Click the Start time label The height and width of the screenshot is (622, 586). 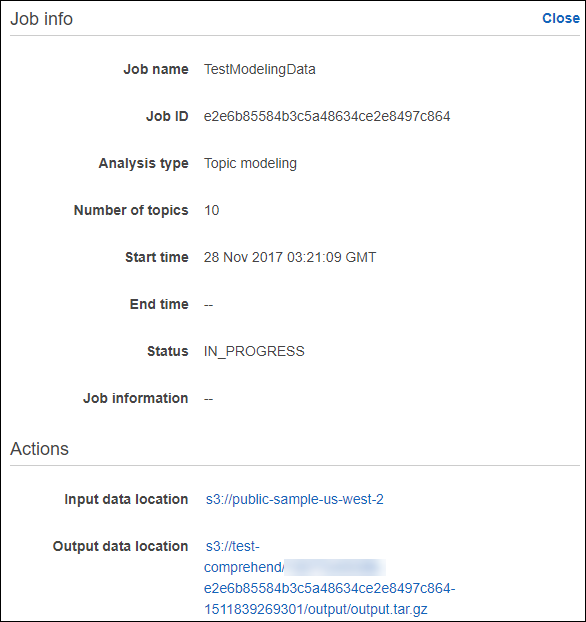[x=157, y=257]
